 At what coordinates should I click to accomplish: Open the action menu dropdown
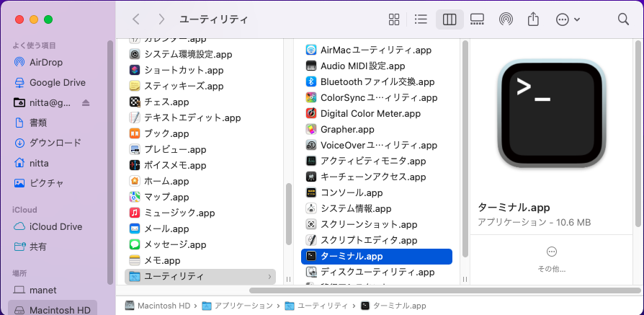click(568, 19)
